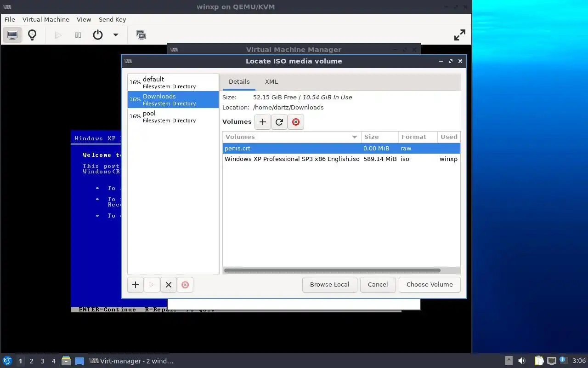Viewport: 588px width, 368px height.
Task: Stop the selected storage pool
Action: coord(169,285)
